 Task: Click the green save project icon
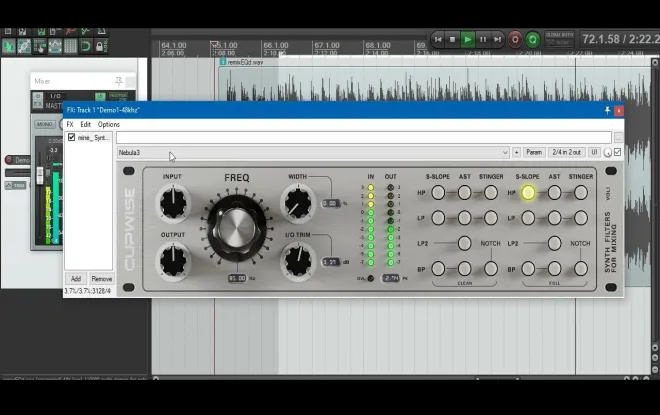[41, 31]
